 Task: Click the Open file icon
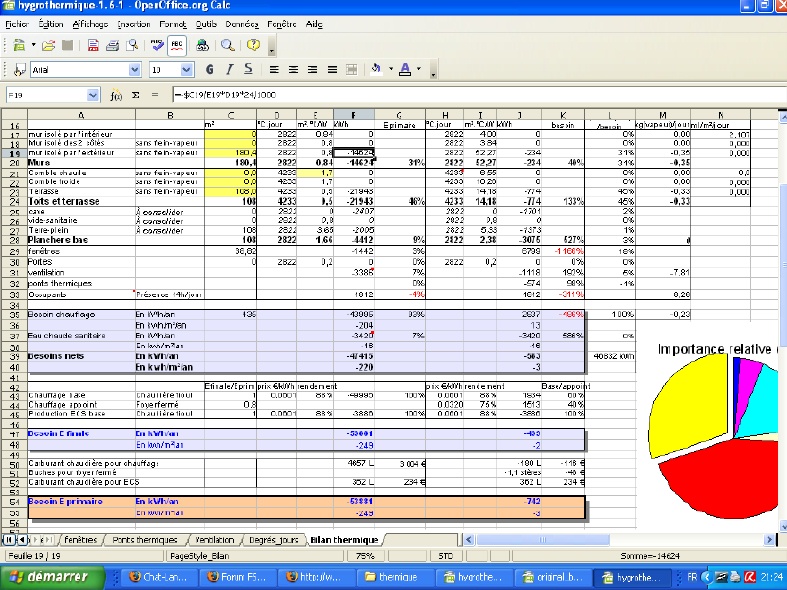48,46
